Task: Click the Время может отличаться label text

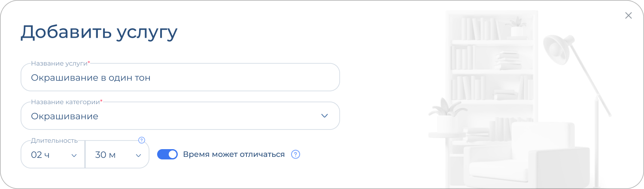Action: pyautogui.click(x=234, y=154)
